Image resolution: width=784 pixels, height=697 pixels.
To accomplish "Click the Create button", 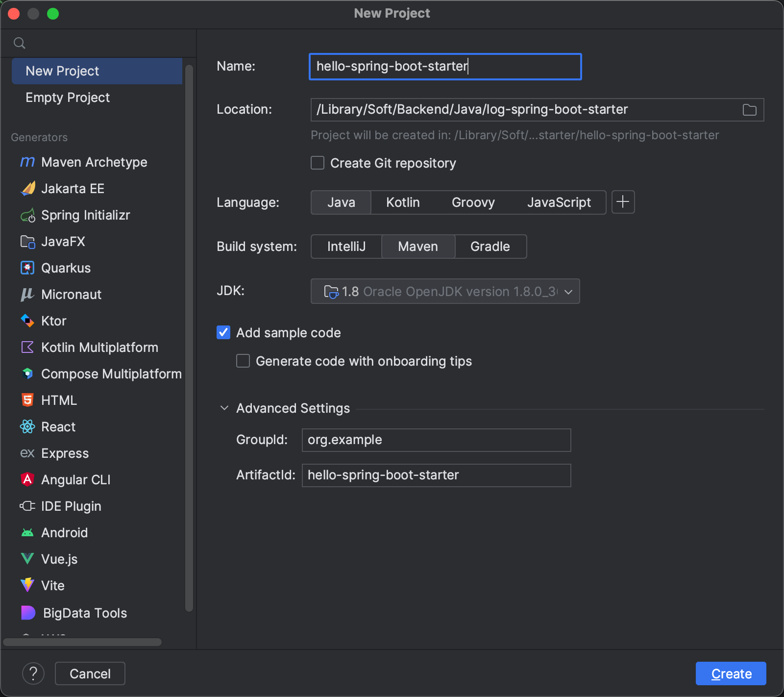I will click(x=731, y=673).
